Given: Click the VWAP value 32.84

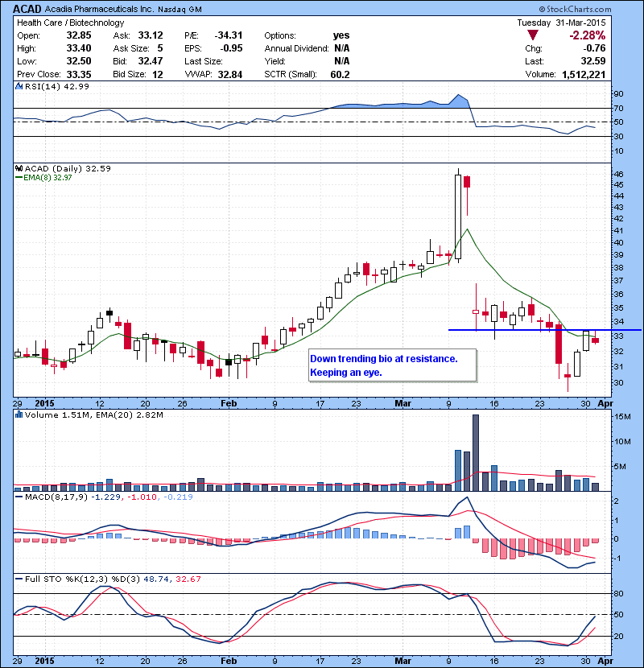Looking at the screenshot, I should pos(230,75).
